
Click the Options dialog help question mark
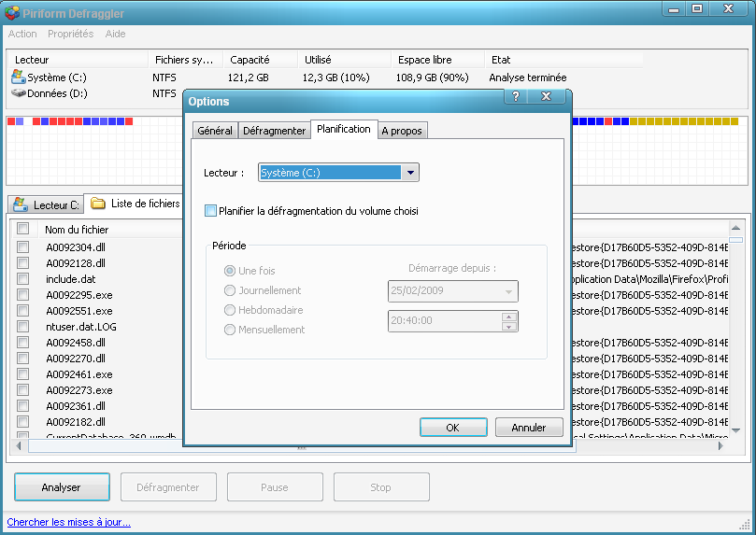click(x=516, y=96)
